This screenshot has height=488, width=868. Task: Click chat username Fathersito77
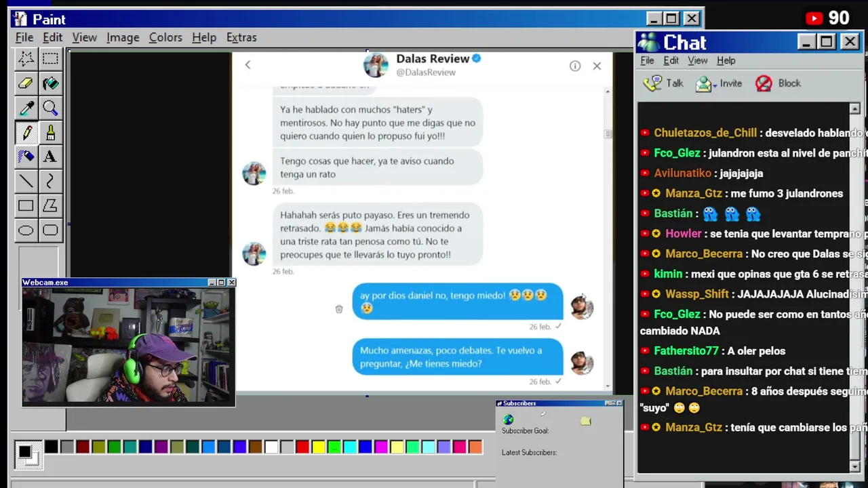686,351
